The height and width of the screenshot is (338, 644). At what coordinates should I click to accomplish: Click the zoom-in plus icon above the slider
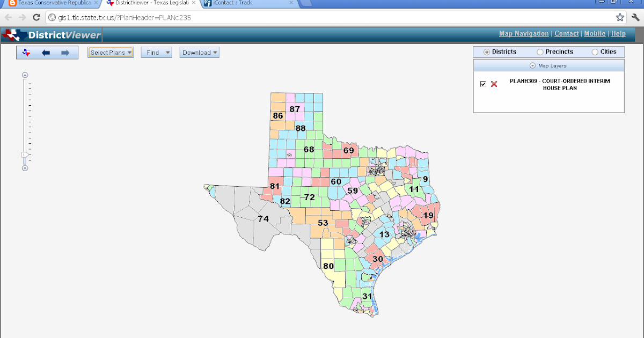(x=24, y=75)
